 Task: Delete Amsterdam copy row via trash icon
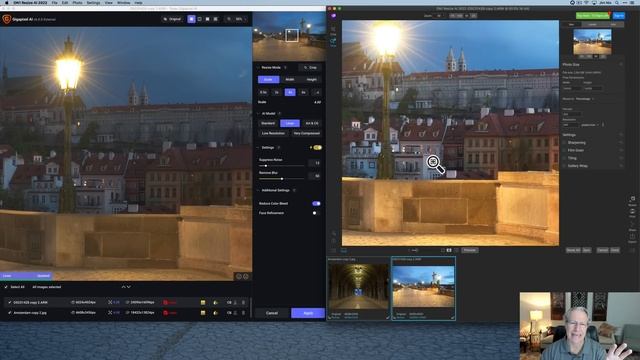tap(243, 313)
